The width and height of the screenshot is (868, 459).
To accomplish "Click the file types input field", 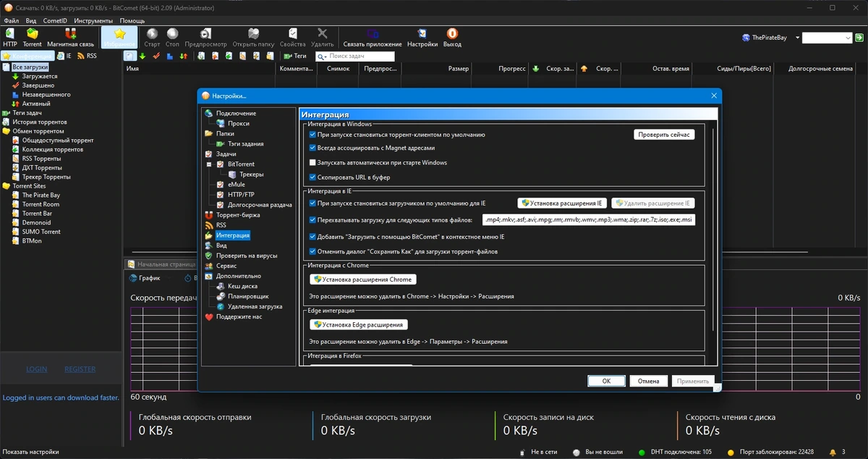I will click(589, 219).
